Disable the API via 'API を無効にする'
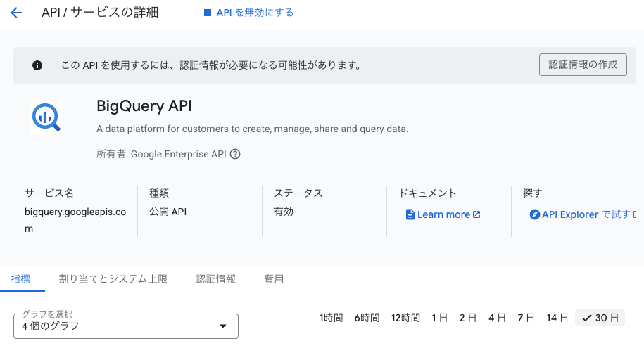This screenshot has width=644, height=348. pyautogui.click(x=249, y=13)
